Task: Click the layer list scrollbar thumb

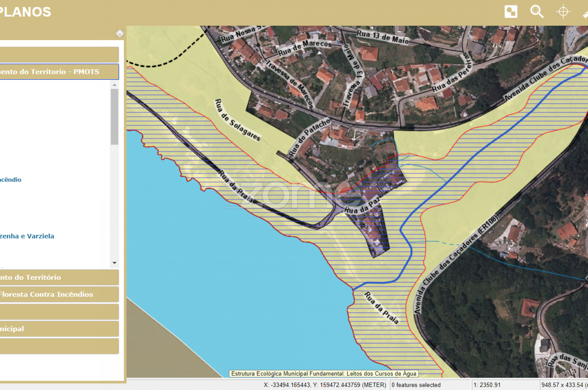Action: coord(114,116)
